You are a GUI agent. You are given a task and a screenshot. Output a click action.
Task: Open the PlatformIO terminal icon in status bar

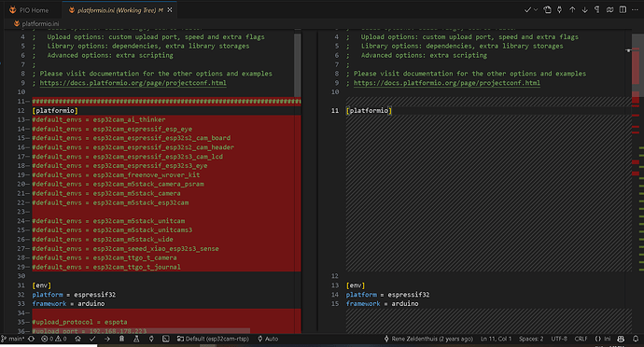coord(166,339)
